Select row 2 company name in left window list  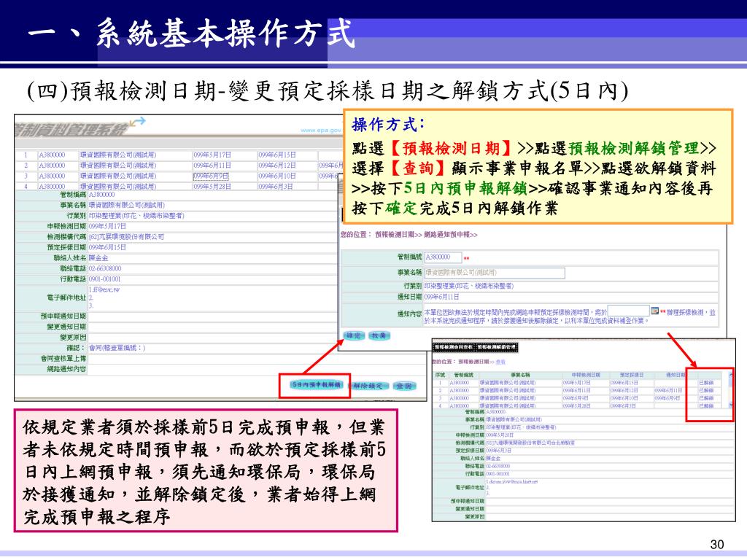[x=118, y=166]
